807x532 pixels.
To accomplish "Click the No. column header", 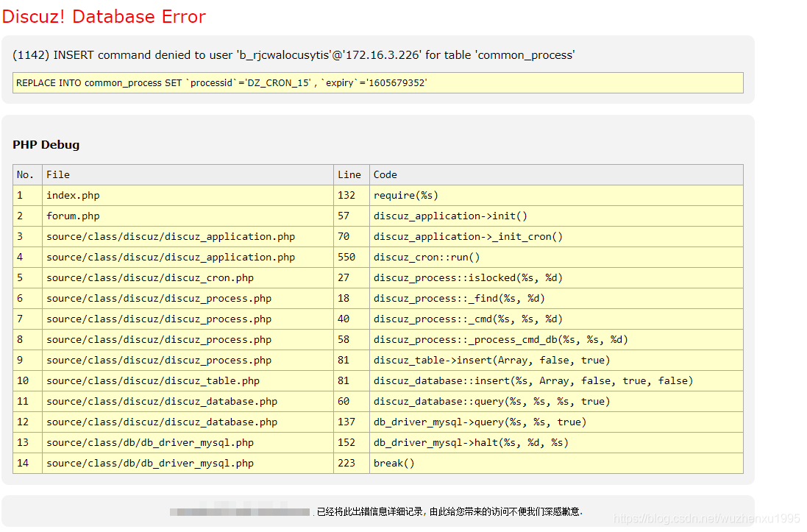I will point(28,175).
